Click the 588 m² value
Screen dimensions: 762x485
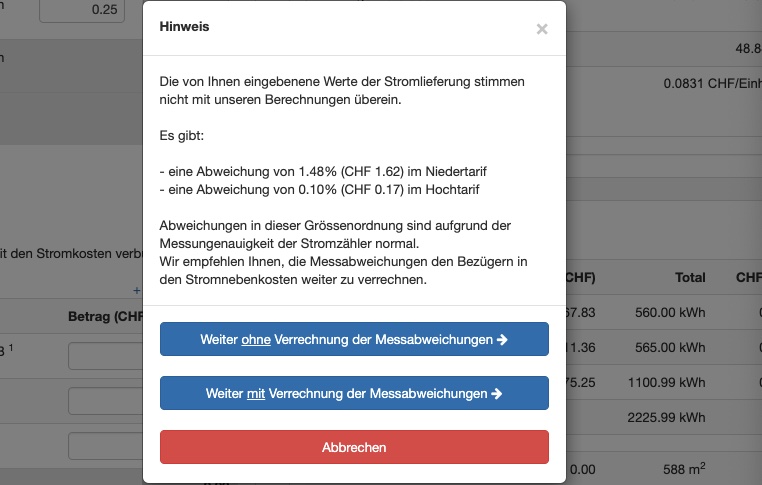[684, 469]
